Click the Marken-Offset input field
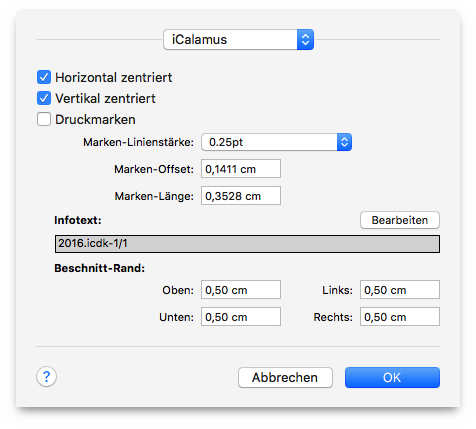This screenshot has width=476, height=429. click(241, 169)
